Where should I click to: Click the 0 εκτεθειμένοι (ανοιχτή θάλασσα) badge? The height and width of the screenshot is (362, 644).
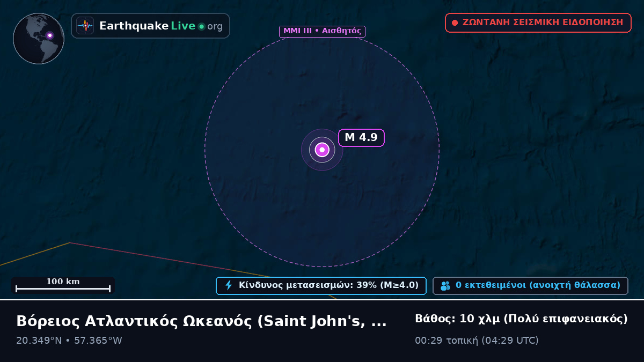(530, 286)
